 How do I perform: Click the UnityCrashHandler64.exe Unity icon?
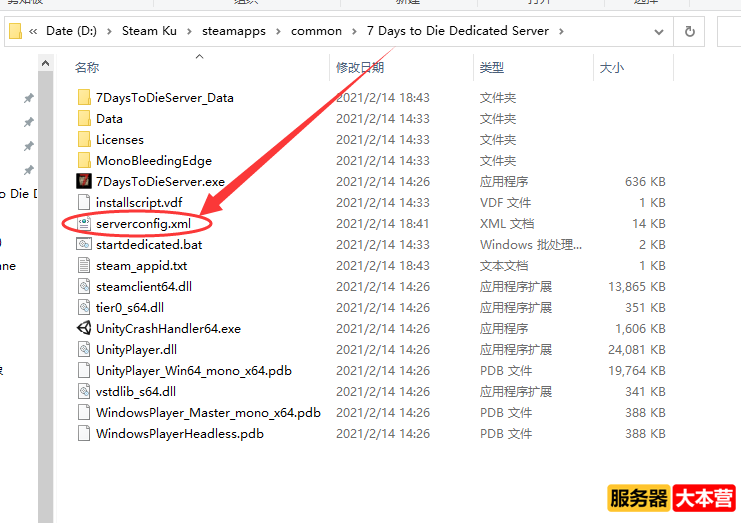tap(84, 328)
